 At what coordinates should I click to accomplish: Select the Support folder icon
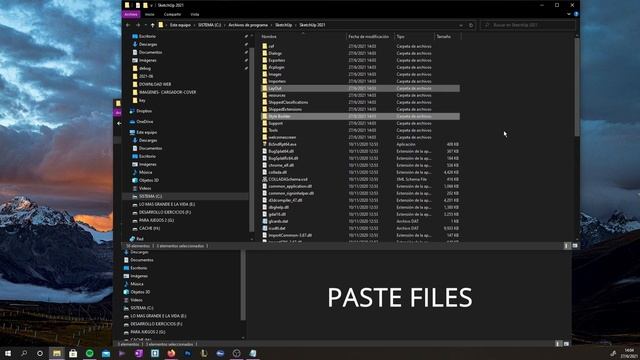[x=264, y=123]
